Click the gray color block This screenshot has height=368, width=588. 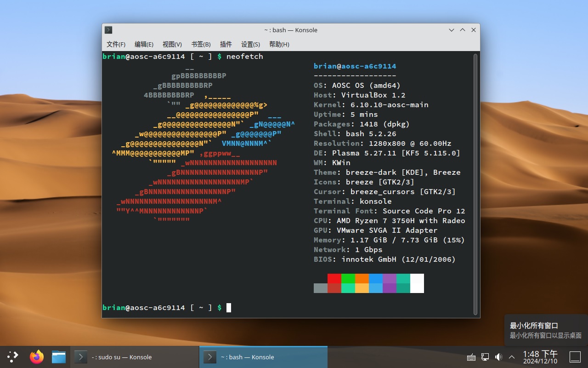321,288
